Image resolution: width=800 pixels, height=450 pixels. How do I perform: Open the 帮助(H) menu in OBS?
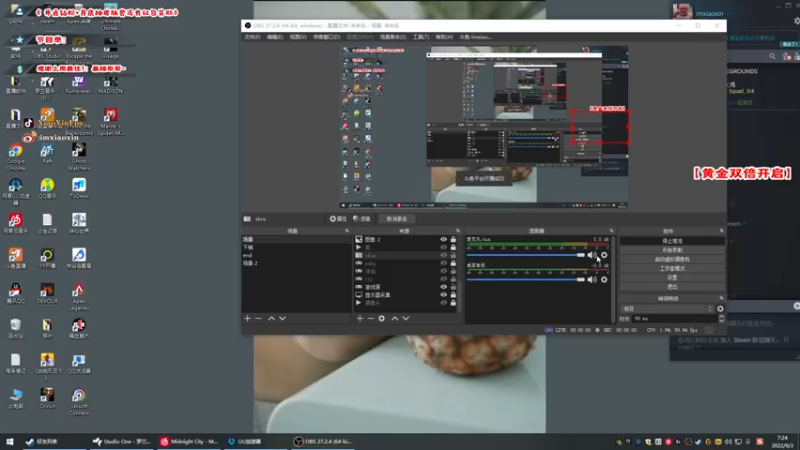click(444, 37)
